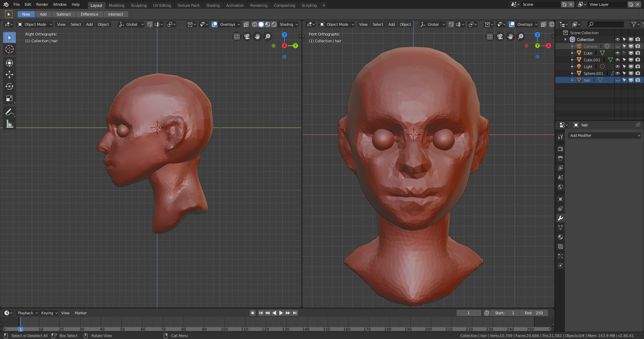Open the Scene properties tab
644x339 pixels.
[560, 177]
